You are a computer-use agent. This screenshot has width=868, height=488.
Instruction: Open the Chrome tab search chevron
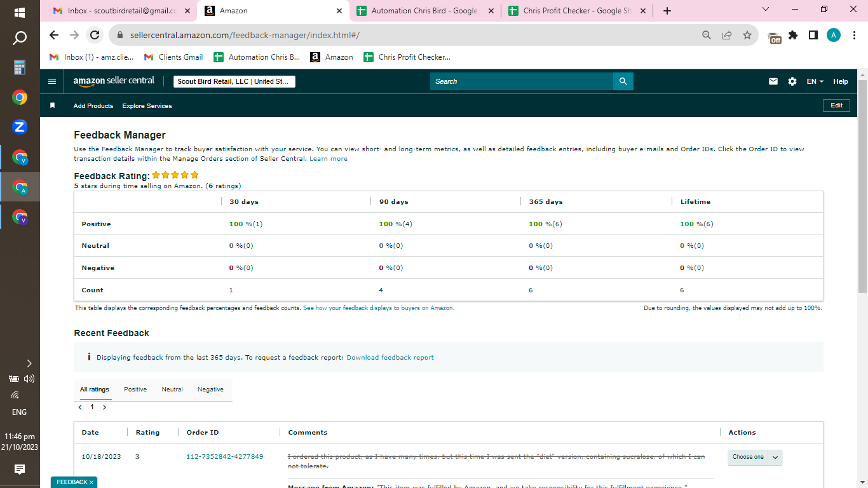click(x=765, y=9)
